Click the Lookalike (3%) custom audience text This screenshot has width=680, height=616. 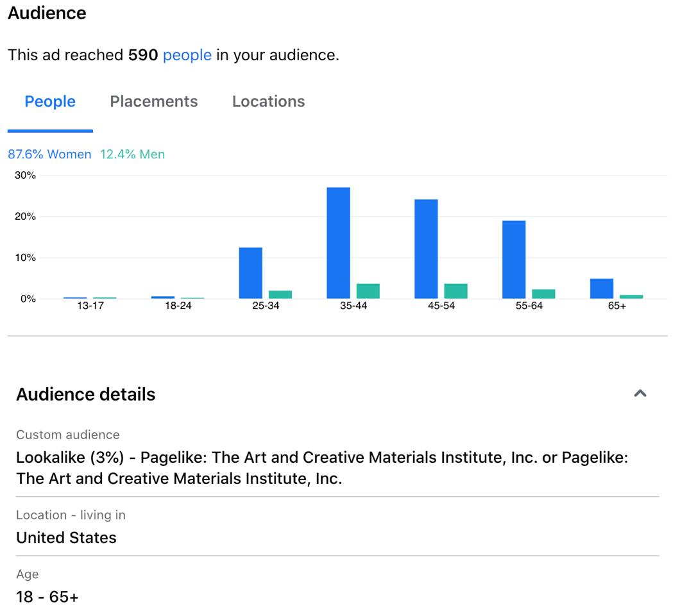(x=322, y=468)
